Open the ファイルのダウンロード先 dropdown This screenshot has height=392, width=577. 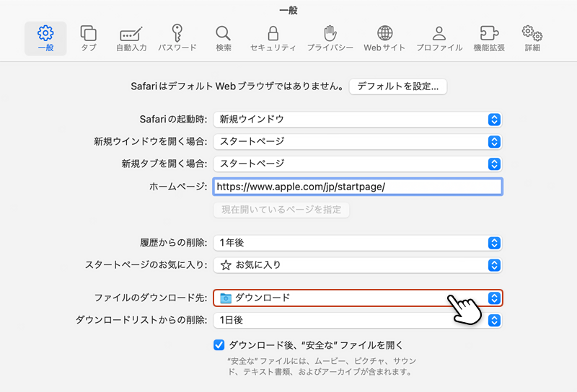pos(358,298)
